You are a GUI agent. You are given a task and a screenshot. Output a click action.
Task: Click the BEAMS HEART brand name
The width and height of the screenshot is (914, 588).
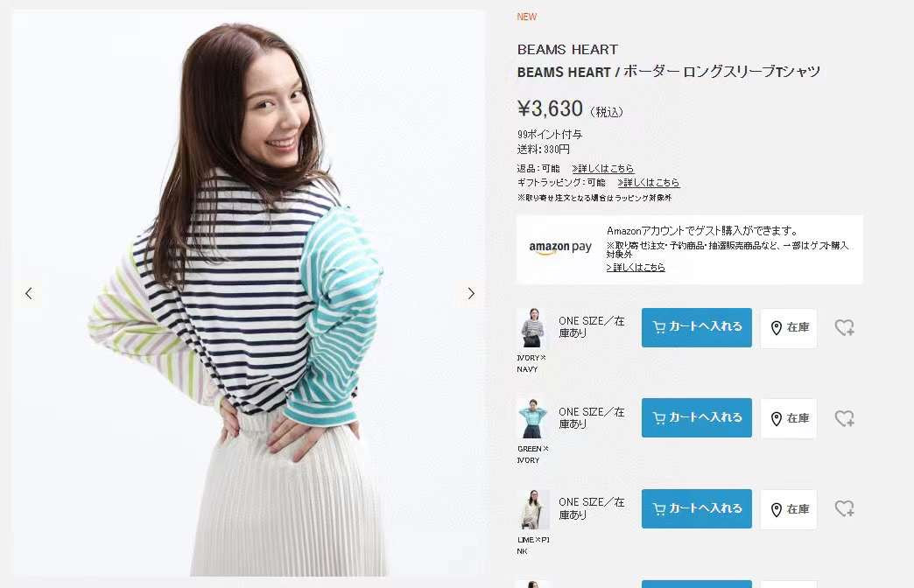(x=567, y=50)
